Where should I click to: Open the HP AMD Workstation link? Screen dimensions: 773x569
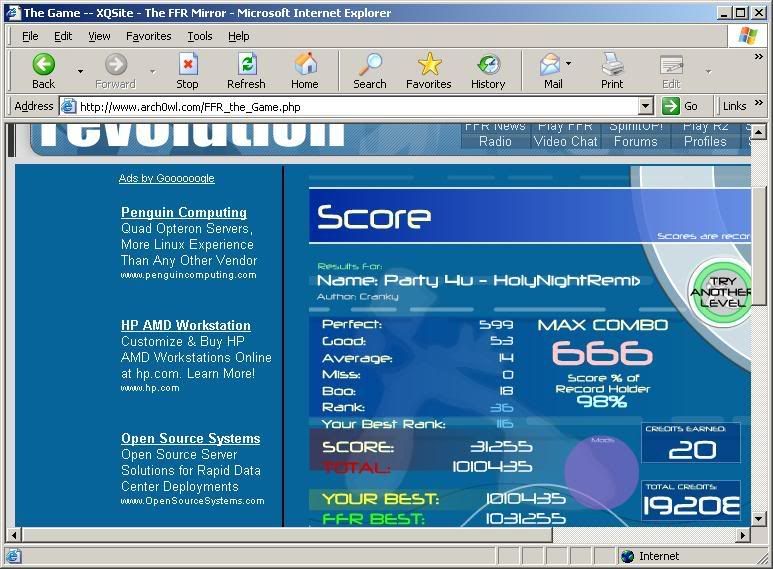(x=186, y=325)
